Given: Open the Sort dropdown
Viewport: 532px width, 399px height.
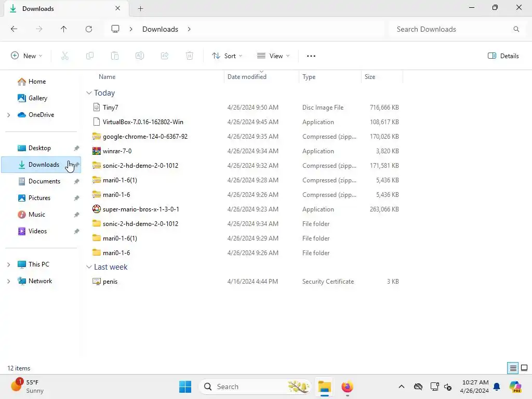Looking at the screenshot, I should point(227,56).
